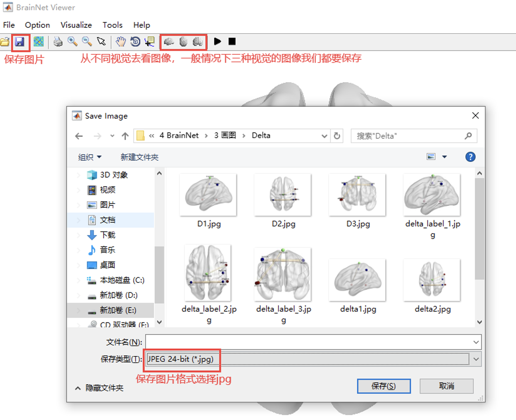Click the Print icon in toolbar
The width and height of the screenshot is (516, 420).
tap(58, 42)
